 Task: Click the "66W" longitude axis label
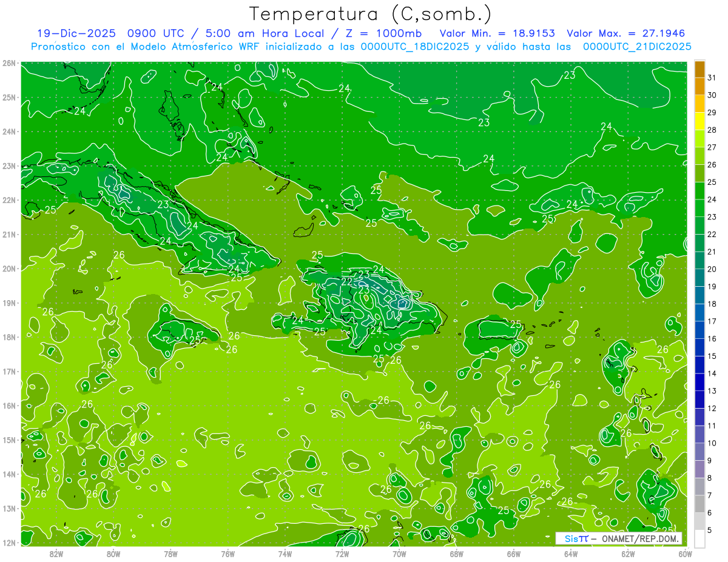514,554
